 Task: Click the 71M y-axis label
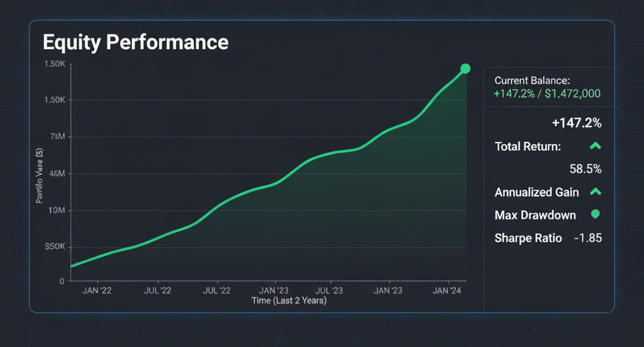56,137
